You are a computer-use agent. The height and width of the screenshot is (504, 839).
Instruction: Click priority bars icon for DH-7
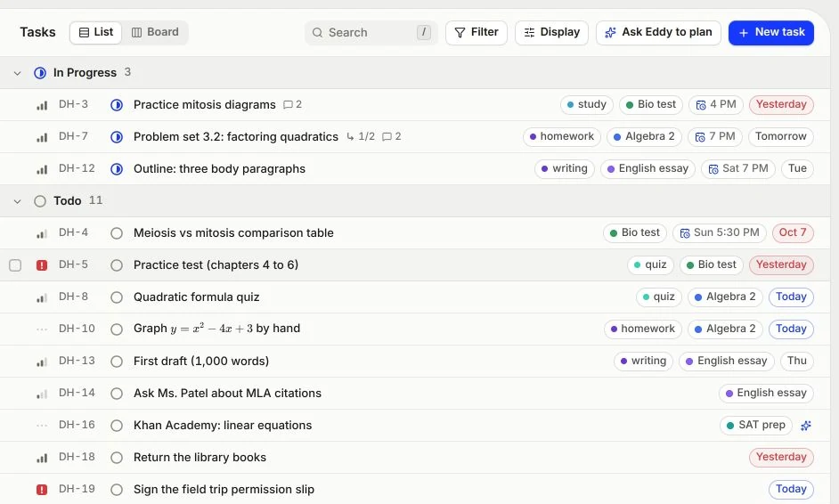click(42, 137)
